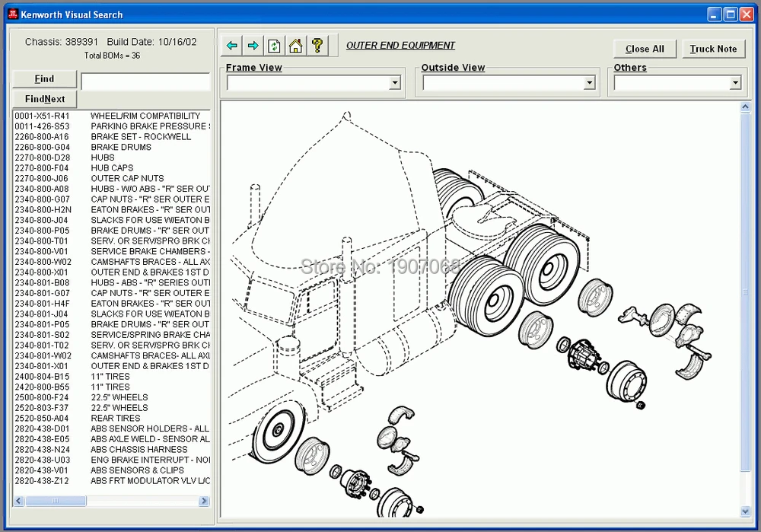Select row 2820-438-N24 ABS CHASSIS HARNESS

click(112, 450)
